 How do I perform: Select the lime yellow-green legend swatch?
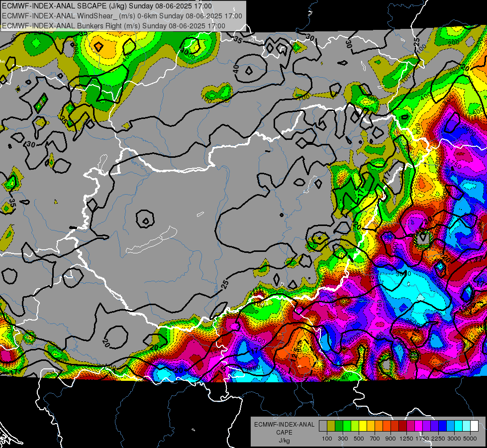[355, 426]
